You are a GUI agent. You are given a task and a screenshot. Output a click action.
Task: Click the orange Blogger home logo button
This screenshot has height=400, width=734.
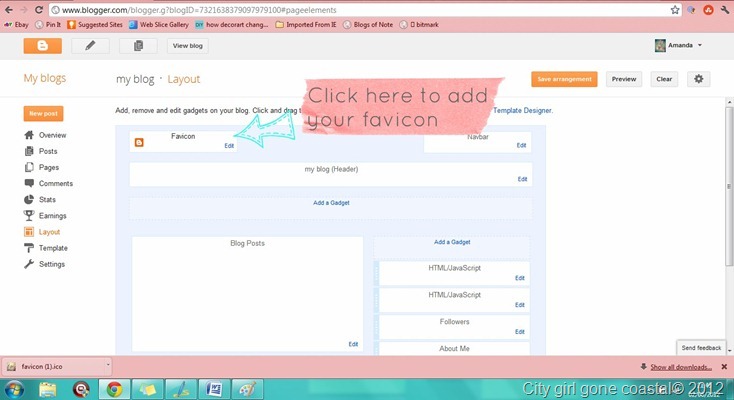coord(43,45)
